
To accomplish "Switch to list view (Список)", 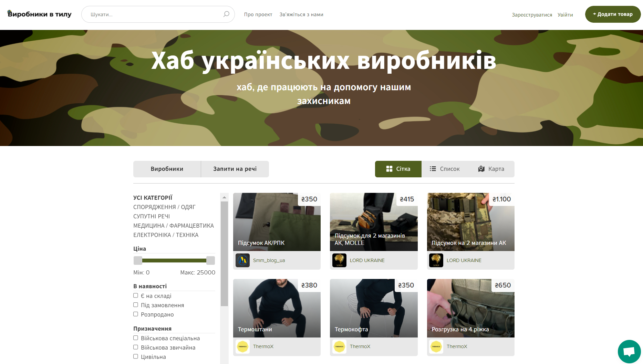I will click(x=445, y=169).
